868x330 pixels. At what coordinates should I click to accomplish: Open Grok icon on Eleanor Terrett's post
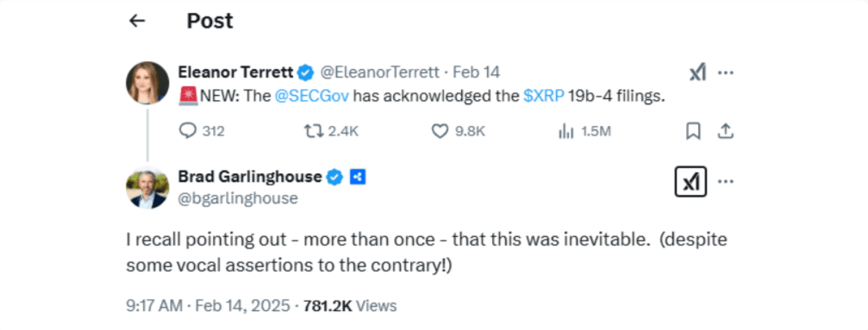click(x=697, y=72)
